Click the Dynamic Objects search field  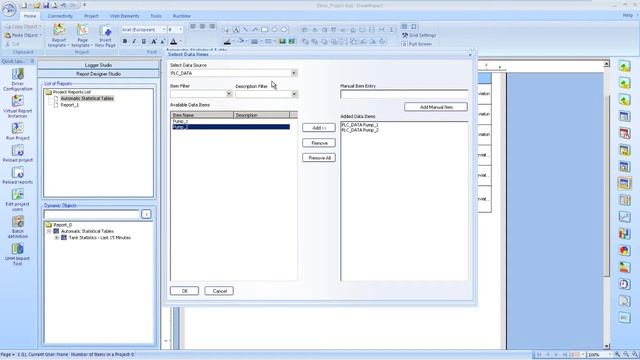tap(92, 214)
